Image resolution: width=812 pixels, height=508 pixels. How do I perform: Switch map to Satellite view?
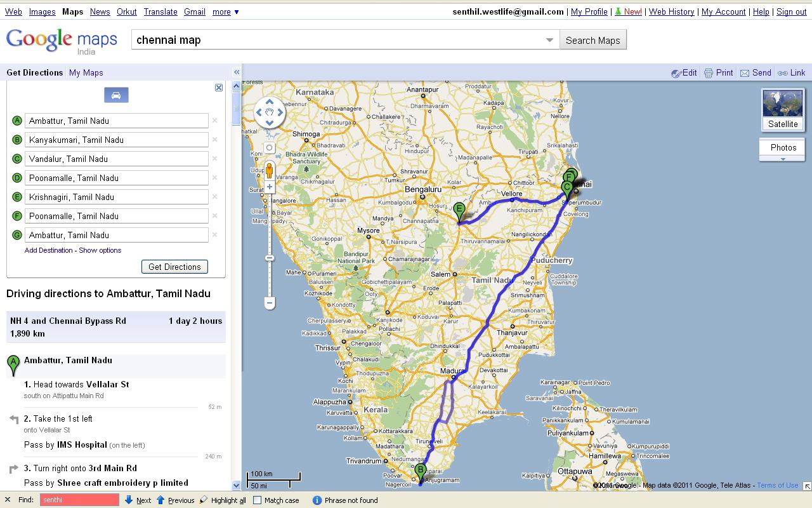click(782, 109)
